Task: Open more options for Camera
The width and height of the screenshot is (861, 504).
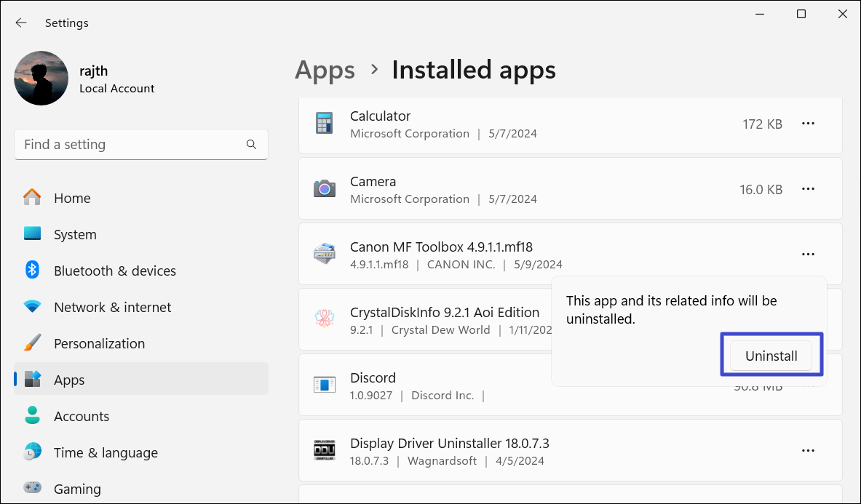Action: [808, 189]
